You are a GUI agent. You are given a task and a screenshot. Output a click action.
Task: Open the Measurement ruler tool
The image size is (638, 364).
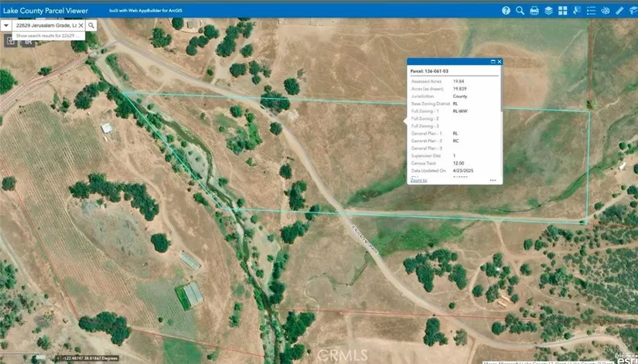click(620, 11)
